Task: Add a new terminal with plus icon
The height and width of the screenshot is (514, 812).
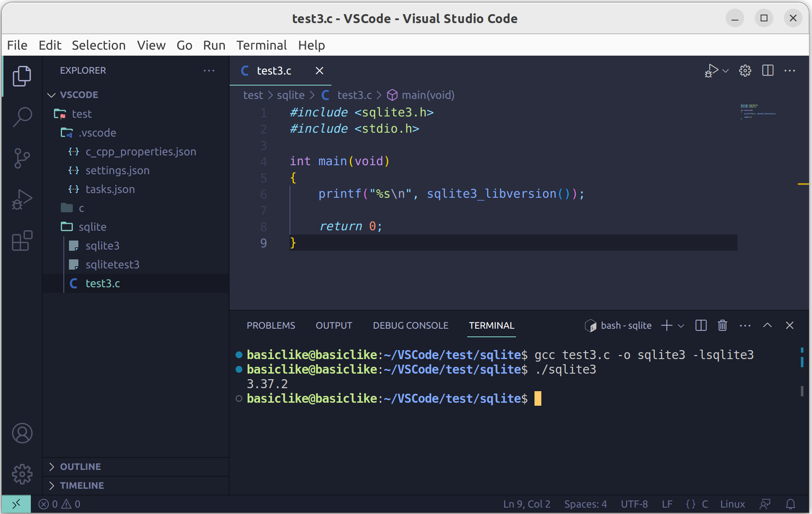Action: click(667, 326)
